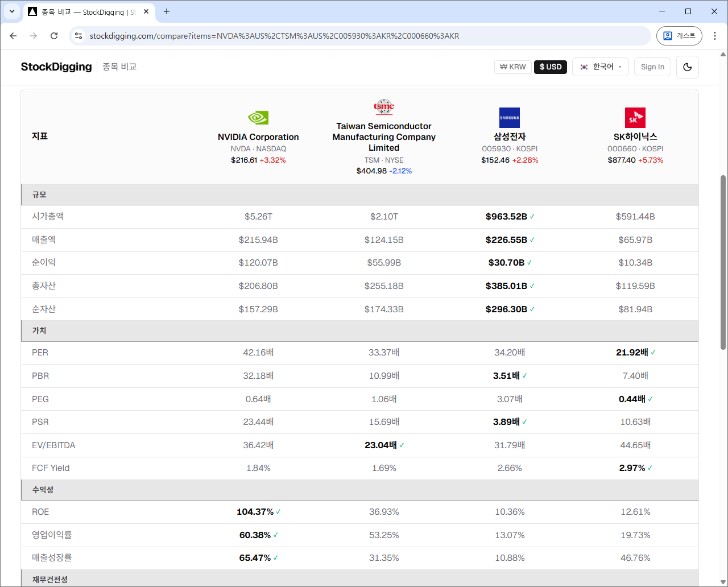Open the 한국어 language dropdown

click(601, 67)
